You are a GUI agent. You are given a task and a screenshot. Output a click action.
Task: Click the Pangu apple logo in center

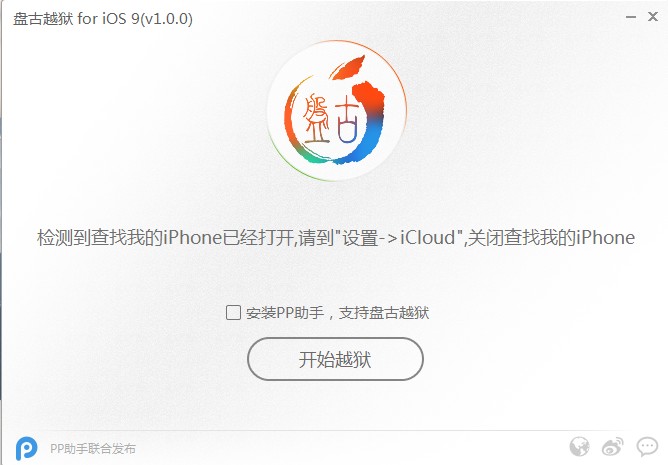point(336,111)
